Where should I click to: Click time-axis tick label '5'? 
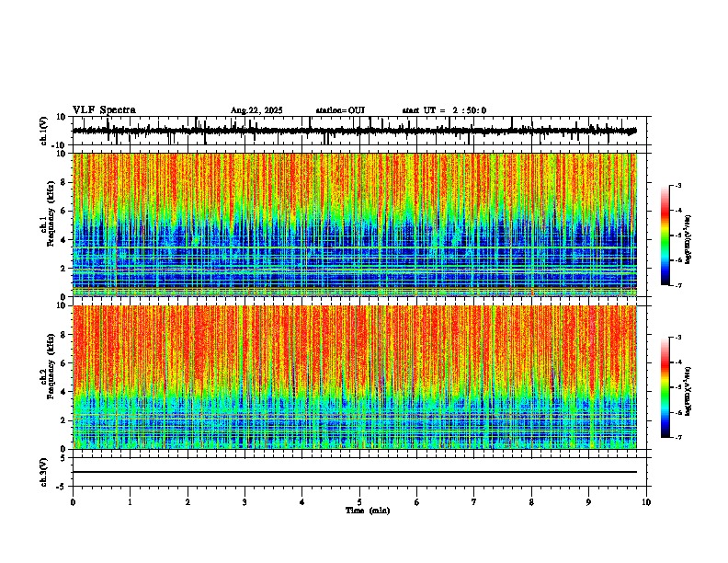(x=359, y=502)
